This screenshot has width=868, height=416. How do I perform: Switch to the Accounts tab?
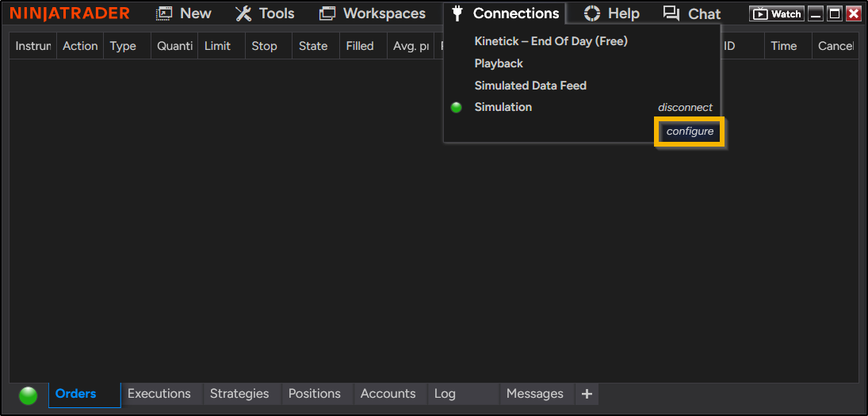point(388,394)
